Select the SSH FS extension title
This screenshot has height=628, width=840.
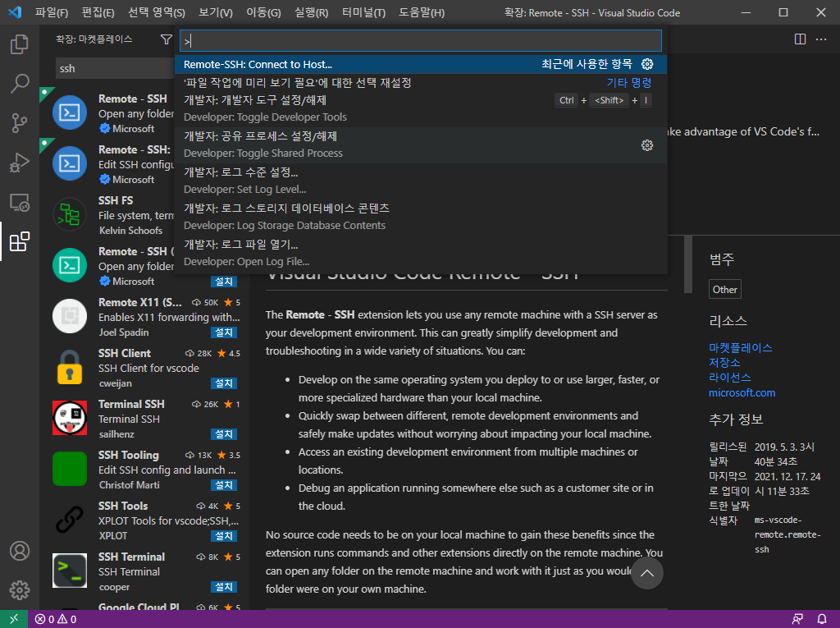[116, 200]
